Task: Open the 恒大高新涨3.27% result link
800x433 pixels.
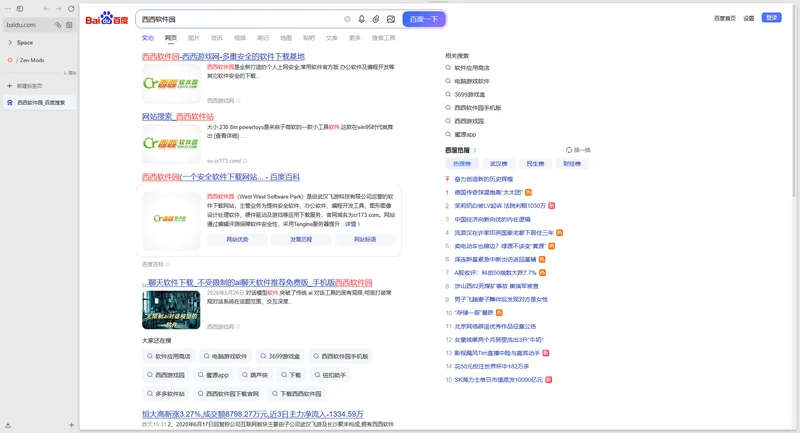Action: coord(253,414)
